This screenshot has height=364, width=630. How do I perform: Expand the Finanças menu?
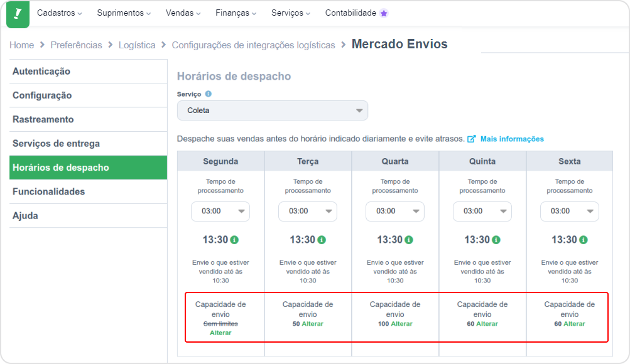point(236,13)
